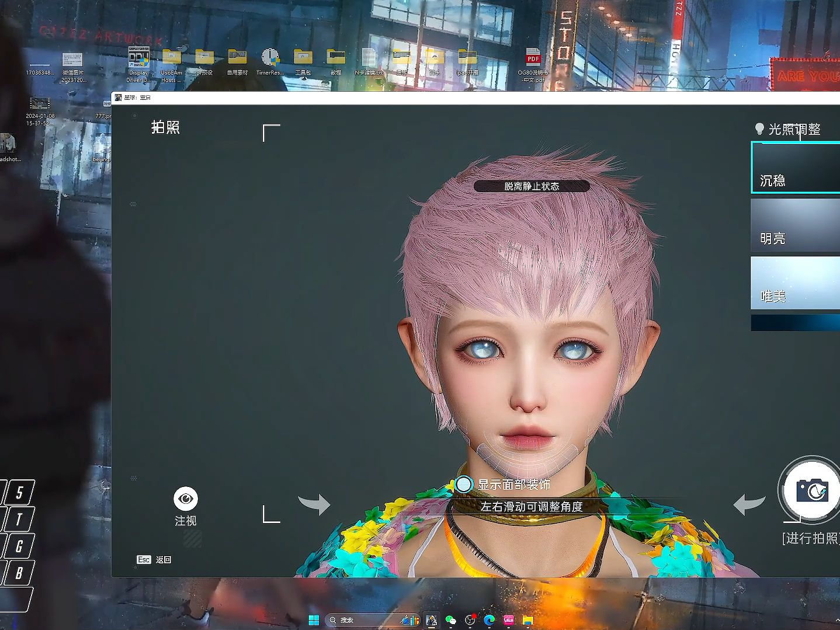Open the Display Driver Uninstaller desktop icon

(x=138, y=64)
